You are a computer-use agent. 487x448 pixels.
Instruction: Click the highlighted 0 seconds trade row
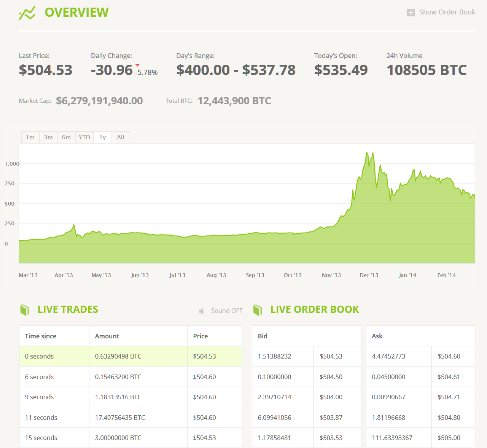pos(131,356)
